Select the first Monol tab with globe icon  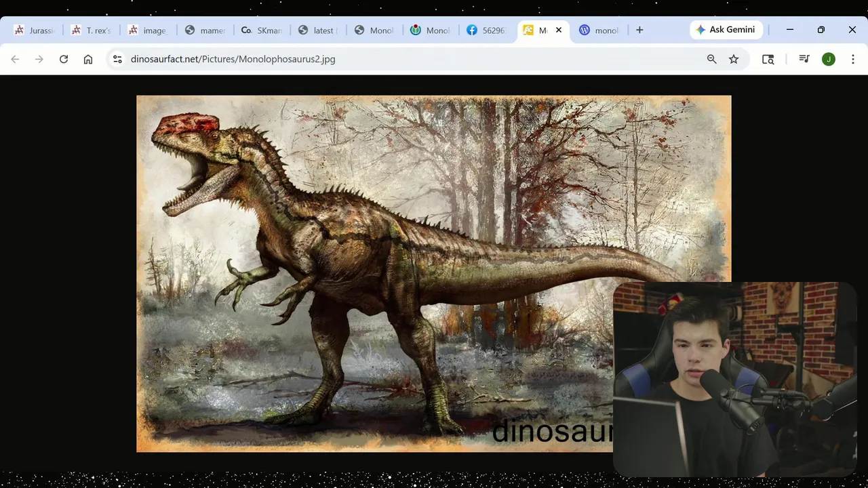click(374, 30)
